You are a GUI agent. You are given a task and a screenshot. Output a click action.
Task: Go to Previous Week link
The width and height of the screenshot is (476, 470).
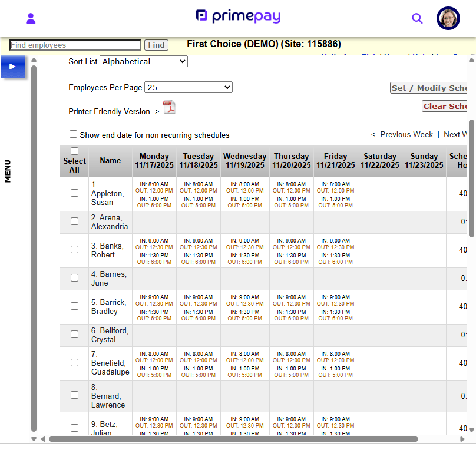pos(402,134)
